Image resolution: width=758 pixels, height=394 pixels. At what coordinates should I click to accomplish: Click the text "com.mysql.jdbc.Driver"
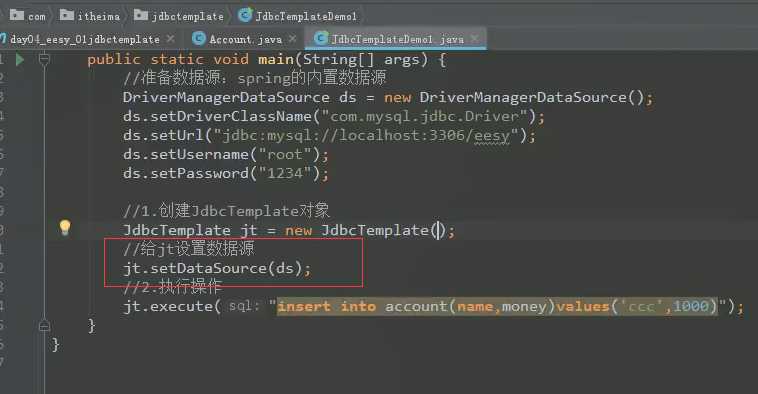[x=424, y=117]
